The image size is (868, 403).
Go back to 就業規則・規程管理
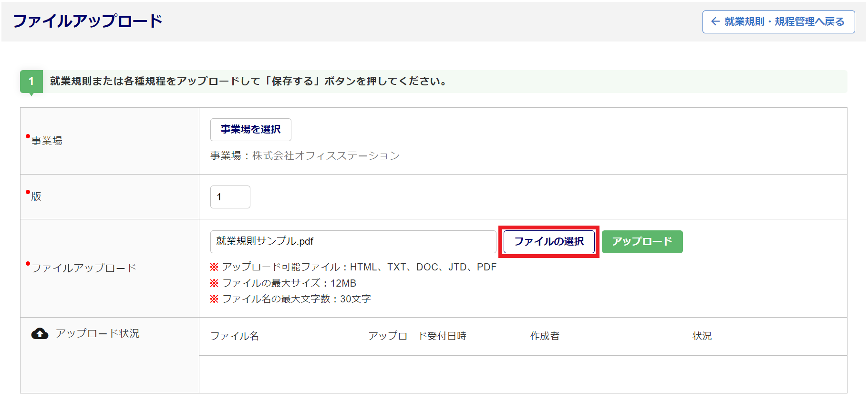(x=778, y=22)
